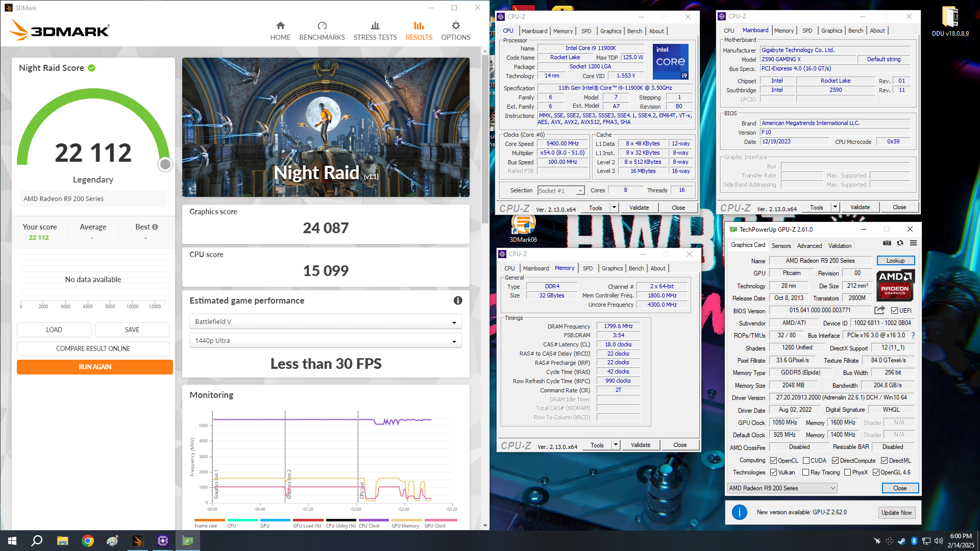Toggle the OpenCL checkbox in GPU-Z
The width and height of the screenshot is (980, 551).
tap(773, 461)
